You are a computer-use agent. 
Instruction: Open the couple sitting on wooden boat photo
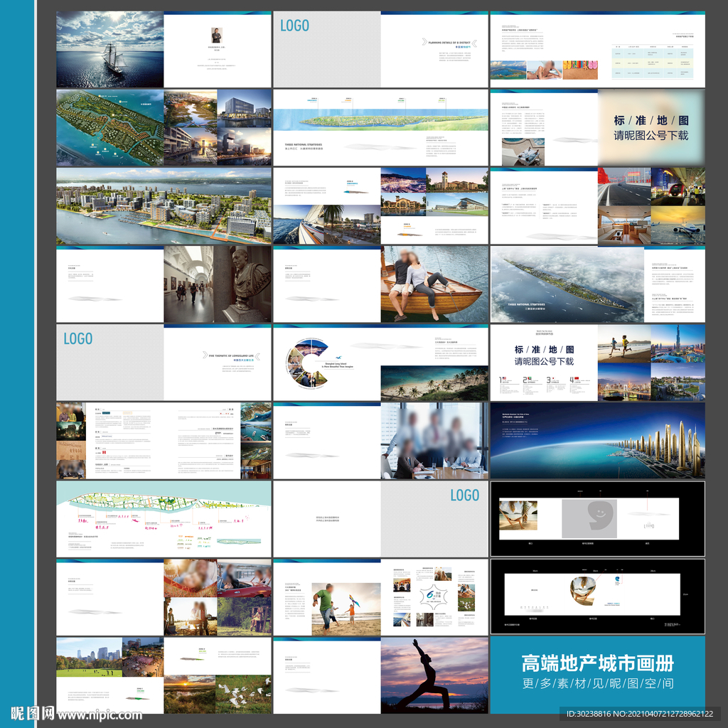[434, 284]
